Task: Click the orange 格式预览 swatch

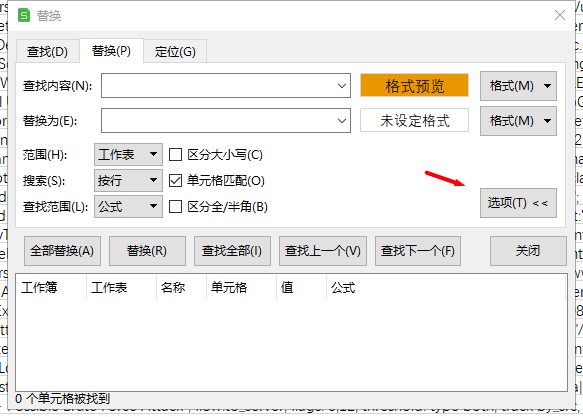Action: [x=414, y=85]
